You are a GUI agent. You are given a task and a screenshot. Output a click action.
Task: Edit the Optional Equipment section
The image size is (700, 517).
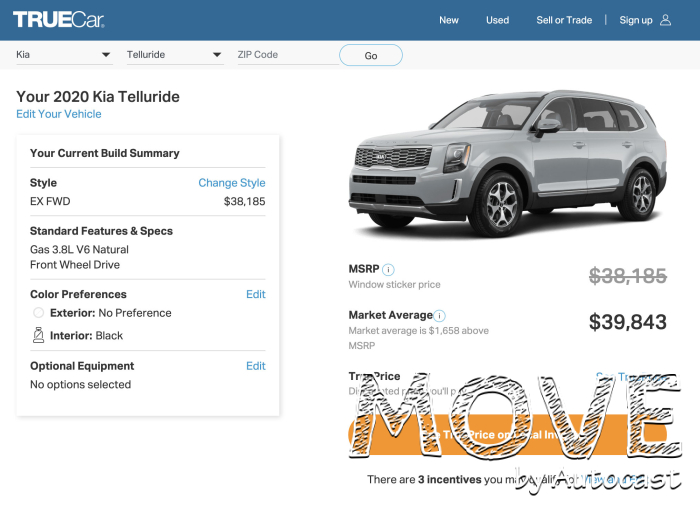pos(255,366)
